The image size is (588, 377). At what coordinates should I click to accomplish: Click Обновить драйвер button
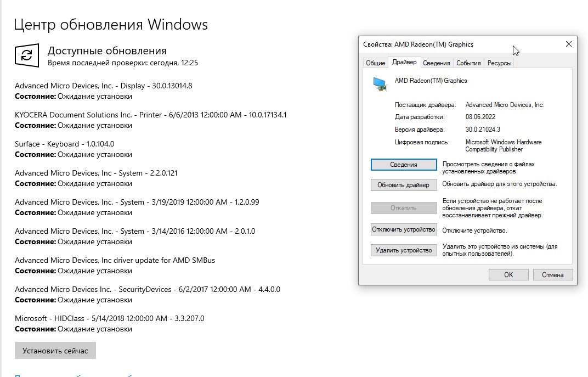coord(404,185)
